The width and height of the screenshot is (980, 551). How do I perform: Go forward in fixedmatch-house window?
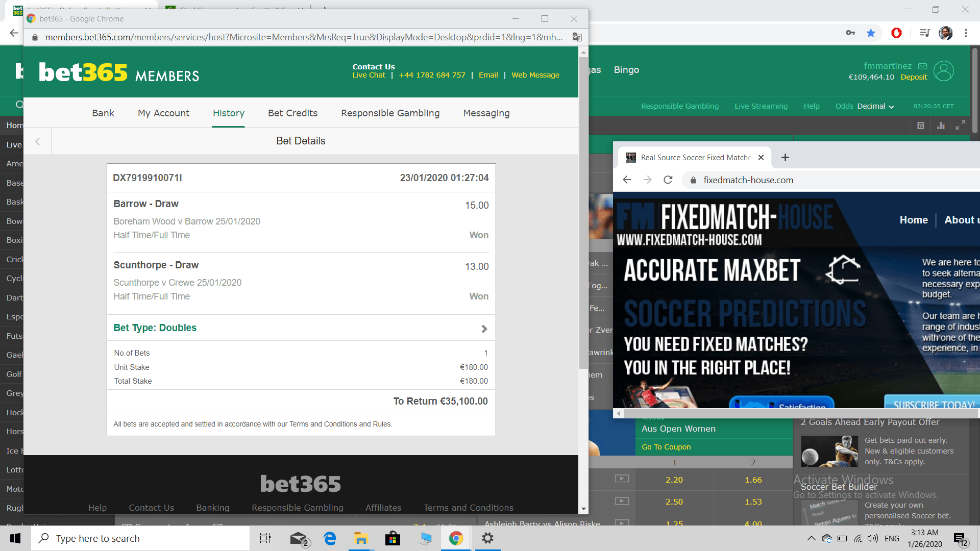pyautogui.click(x=647, y=180)
